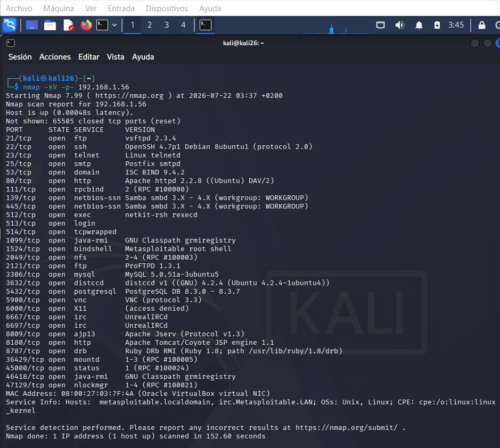Minimize the terminal window
500x448 pixels.
(x=475, y=43)
